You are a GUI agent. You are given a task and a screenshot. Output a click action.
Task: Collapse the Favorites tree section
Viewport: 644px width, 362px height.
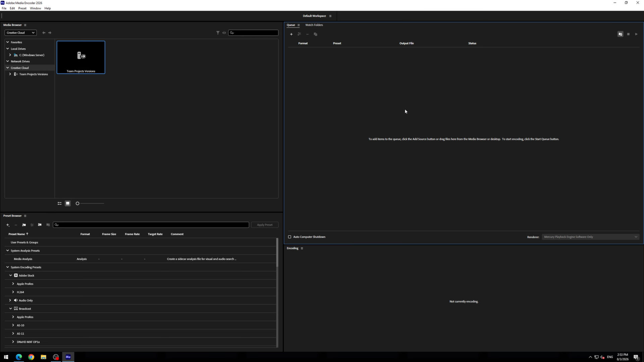click(8, 42)
